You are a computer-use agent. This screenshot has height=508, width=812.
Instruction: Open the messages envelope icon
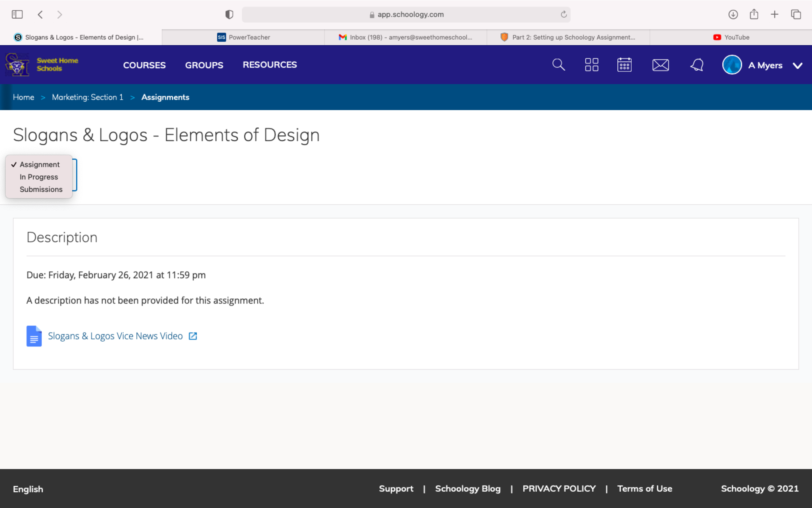coord(661,65)
